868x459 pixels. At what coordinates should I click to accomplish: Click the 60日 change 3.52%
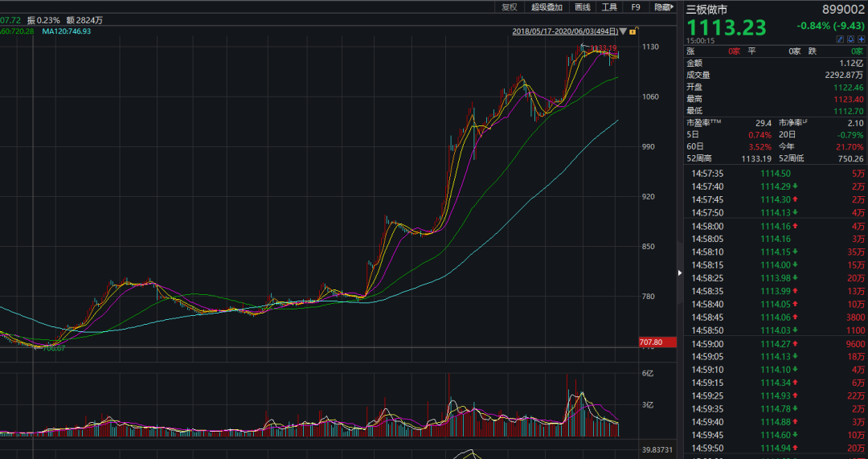tap(760, 147)
